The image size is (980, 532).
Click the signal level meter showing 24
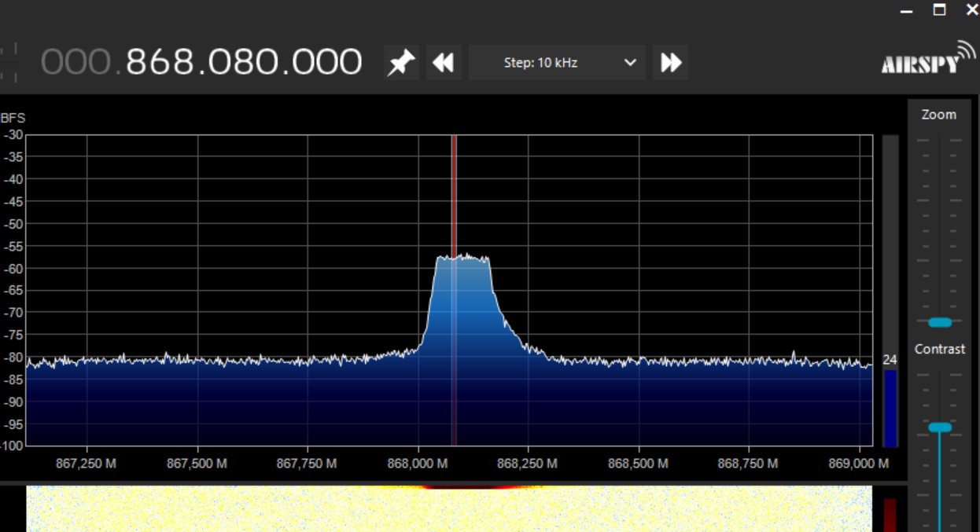tap(890, 291)
